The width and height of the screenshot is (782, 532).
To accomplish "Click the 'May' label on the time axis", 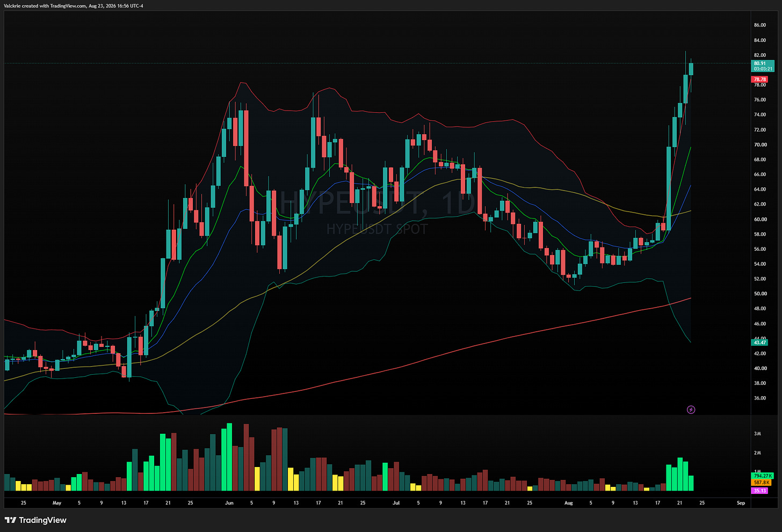I will tap(57, 503).
